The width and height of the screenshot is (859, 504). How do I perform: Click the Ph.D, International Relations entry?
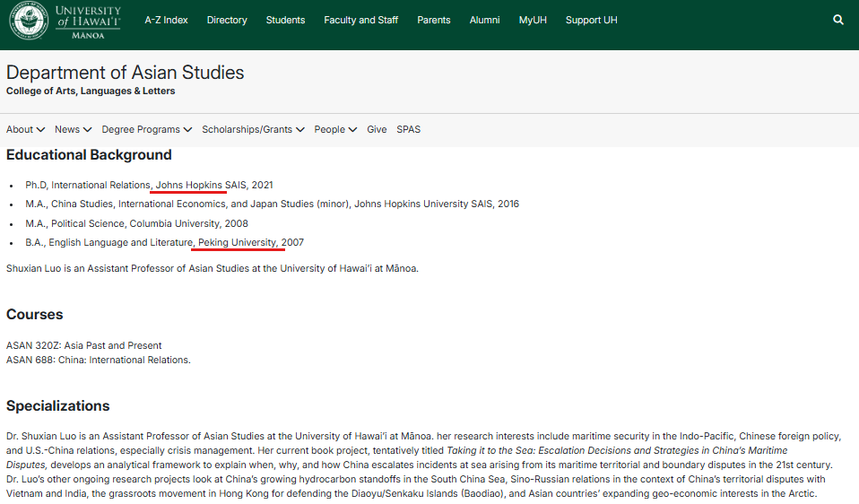tap(149, 185)
